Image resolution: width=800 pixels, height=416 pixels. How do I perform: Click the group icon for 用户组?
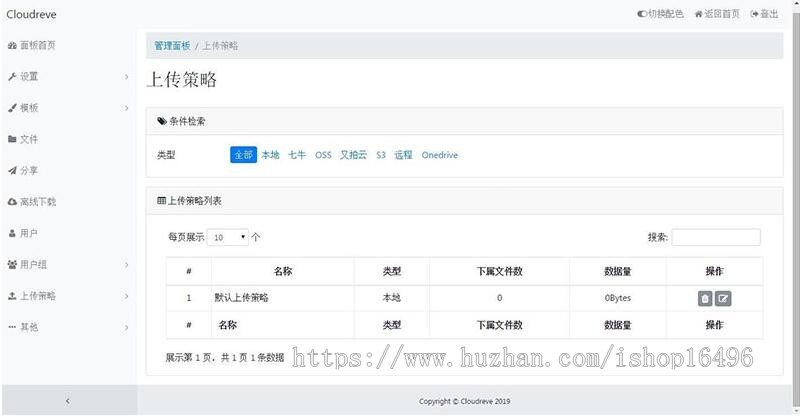tap(12, 264)
